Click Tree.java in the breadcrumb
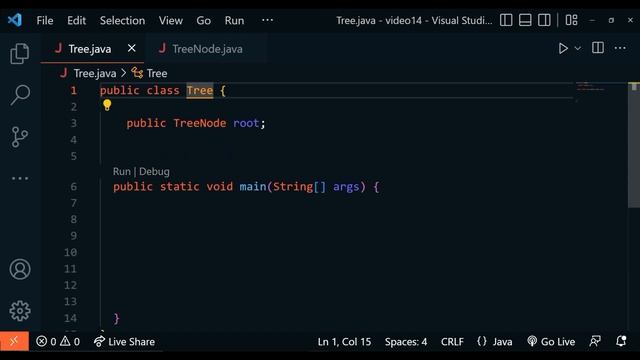The height and width of the screenshot is (360, 640). click(x=95, y=73)
